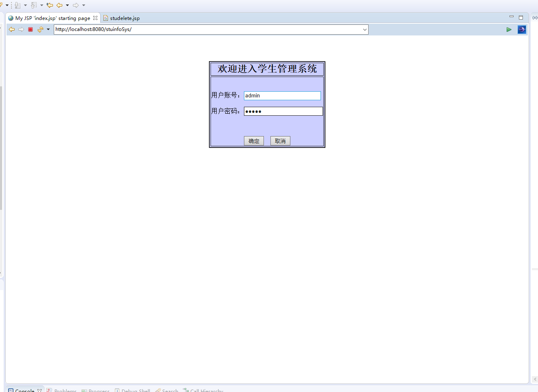Image resolution: width=538 pixels, height=392 pixels.
Task: Click the 欢迎进入学生管理系统 heading
Action: point(267,69)
